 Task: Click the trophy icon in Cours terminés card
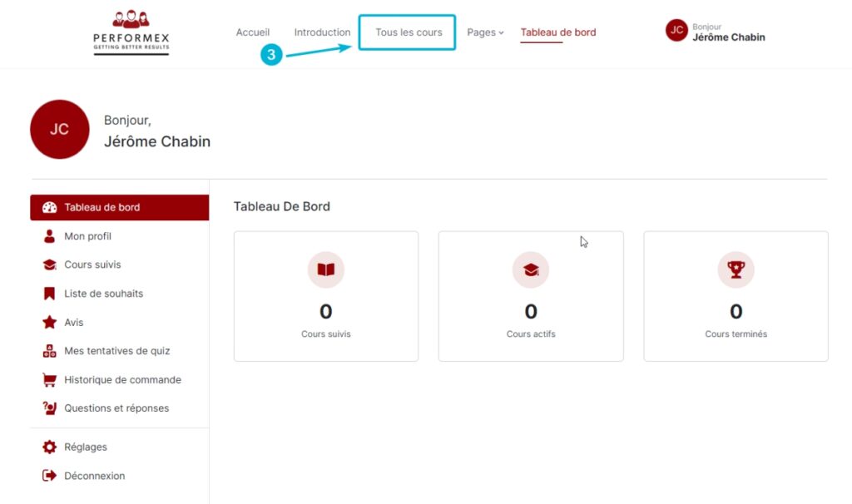[736, 269]
